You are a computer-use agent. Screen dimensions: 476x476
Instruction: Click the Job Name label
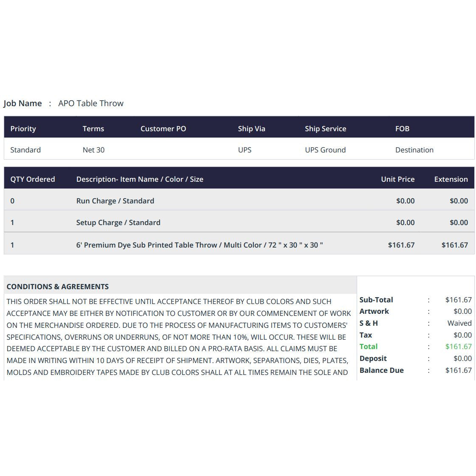(x=23, y=103)
